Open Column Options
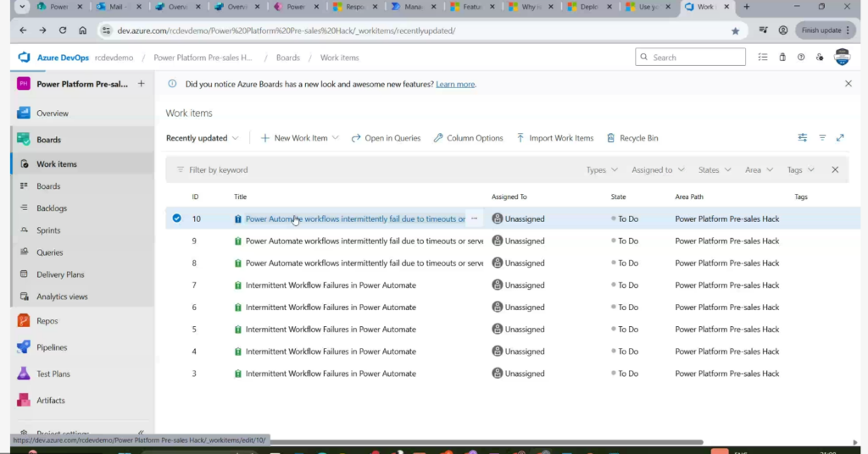This screenshot has height=454, width=868. click(468, 138)
